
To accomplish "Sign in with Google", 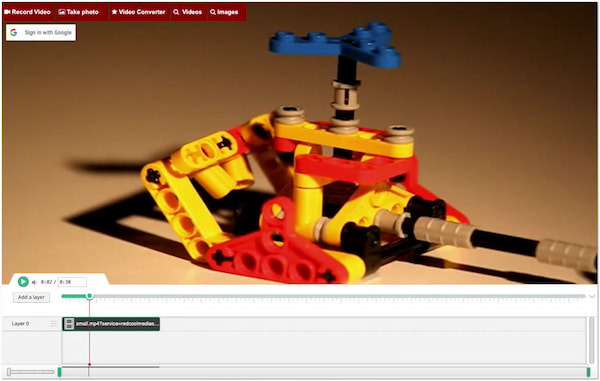I will pos(41,33).
